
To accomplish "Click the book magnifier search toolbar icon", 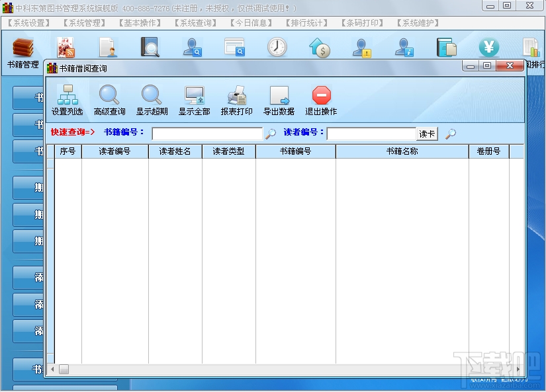I will pos(150,47).
